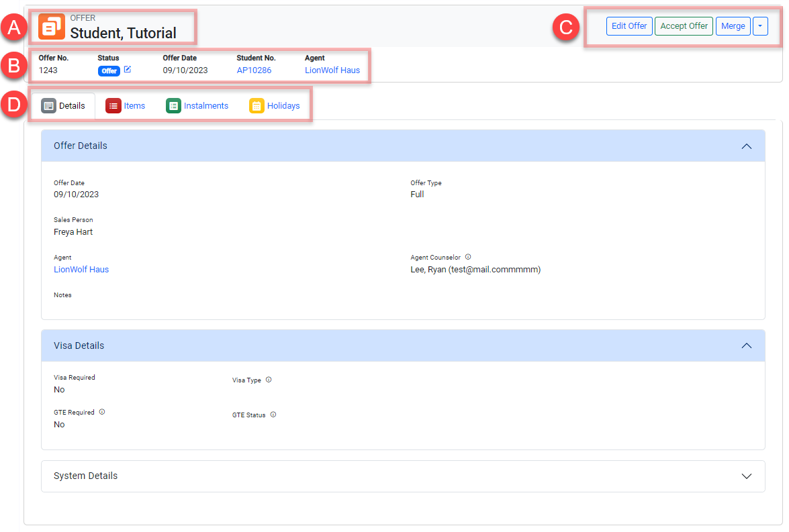Open the more actions dropdown beside Merge
The height and width of the screenshot is (532, 789).
click(760, 26)
